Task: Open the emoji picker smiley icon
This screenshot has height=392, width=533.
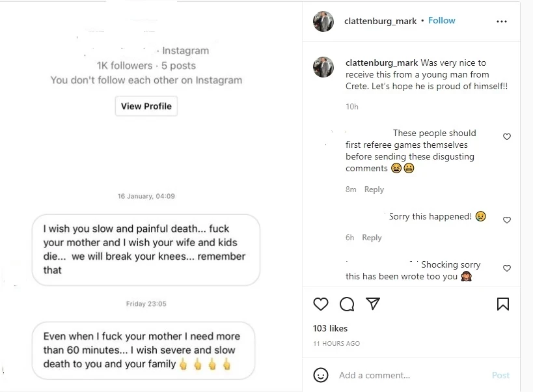Action: 321,375
